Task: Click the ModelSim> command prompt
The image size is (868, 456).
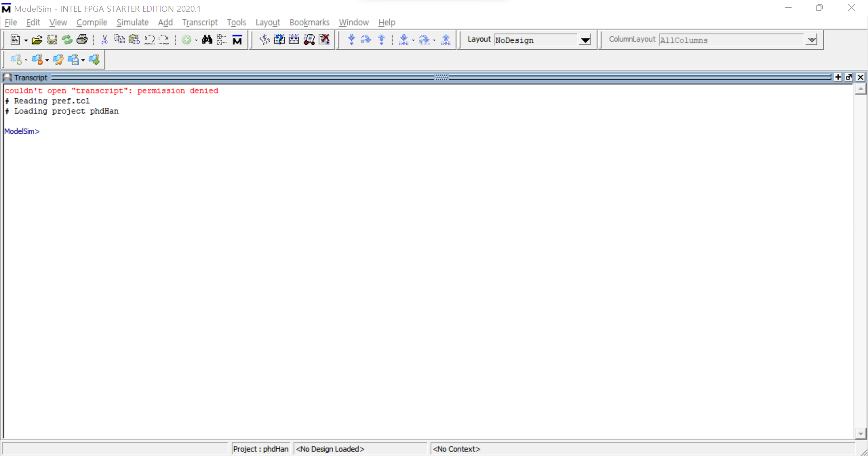Action: (x=22, y=131)
